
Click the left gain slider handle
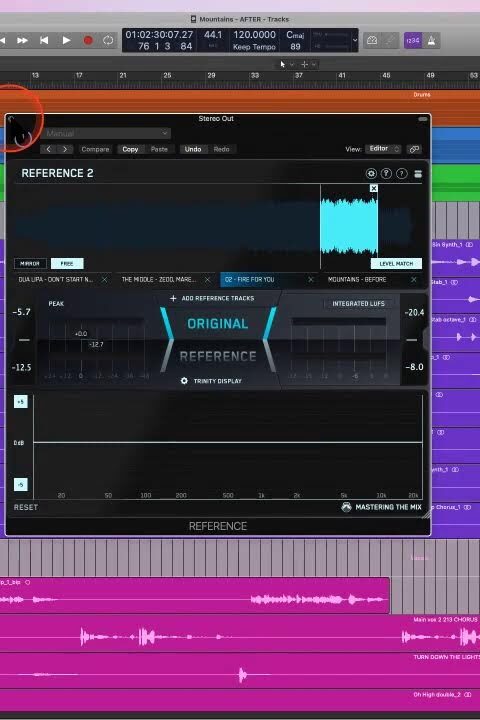(24, 340)
